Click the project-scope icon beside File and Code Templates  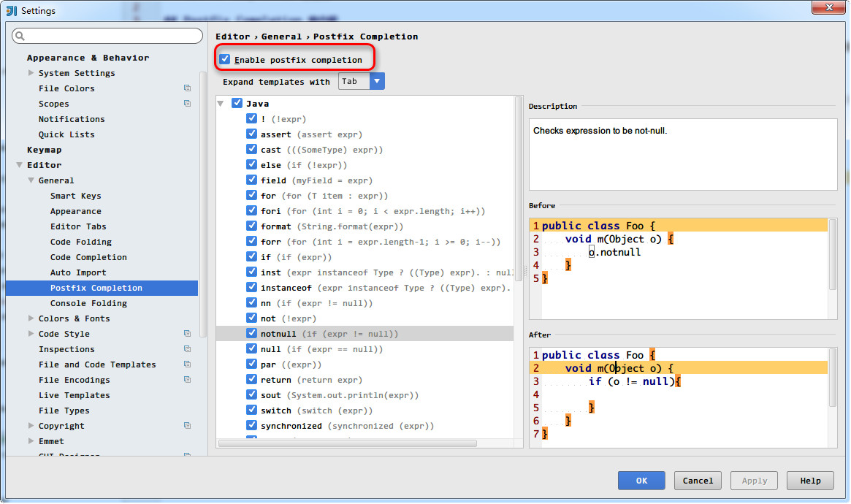coord(188,364)
